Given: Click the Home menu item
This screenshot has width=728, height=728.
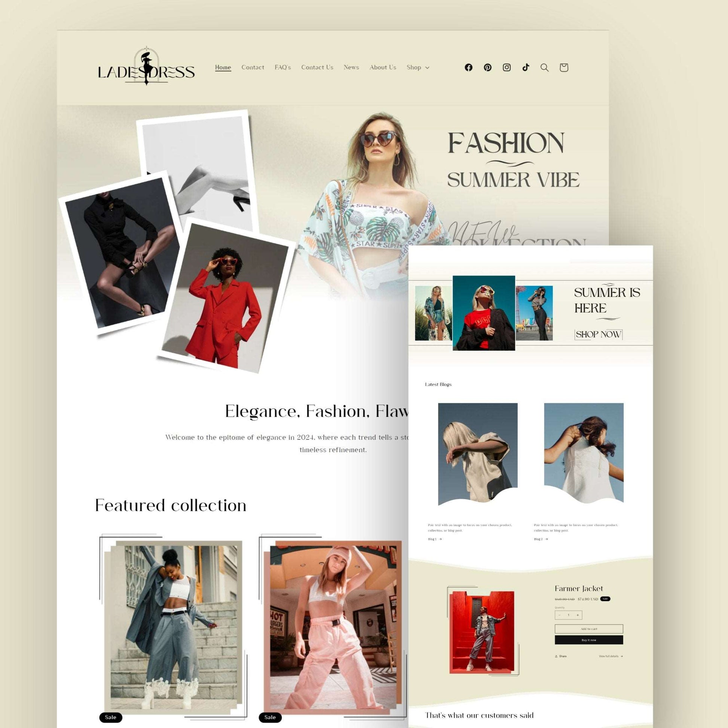Looking at the screenshot, I should pyautogui.click(x=222, y=67).
